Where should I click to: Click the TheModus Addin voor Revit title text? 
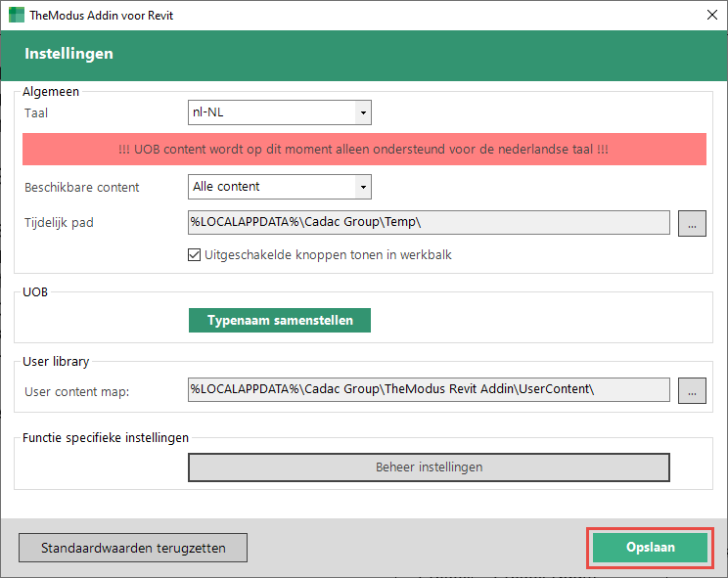click(x=101, y=16)
